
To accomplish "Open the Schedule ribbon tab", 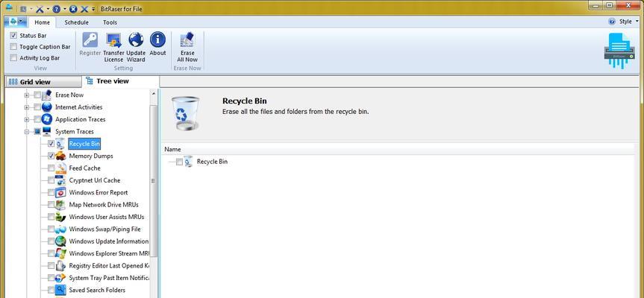I will pos(76,22).
